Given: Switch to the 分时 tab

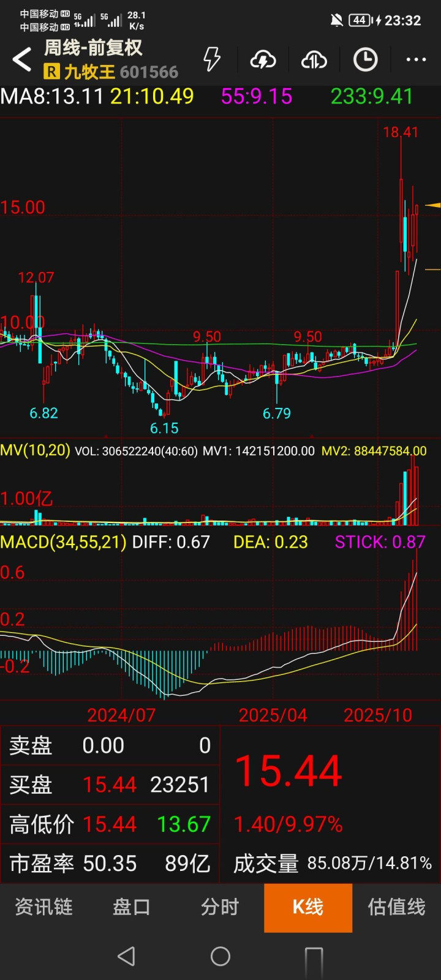Looking at the screenshot, I should pos(220,907).
